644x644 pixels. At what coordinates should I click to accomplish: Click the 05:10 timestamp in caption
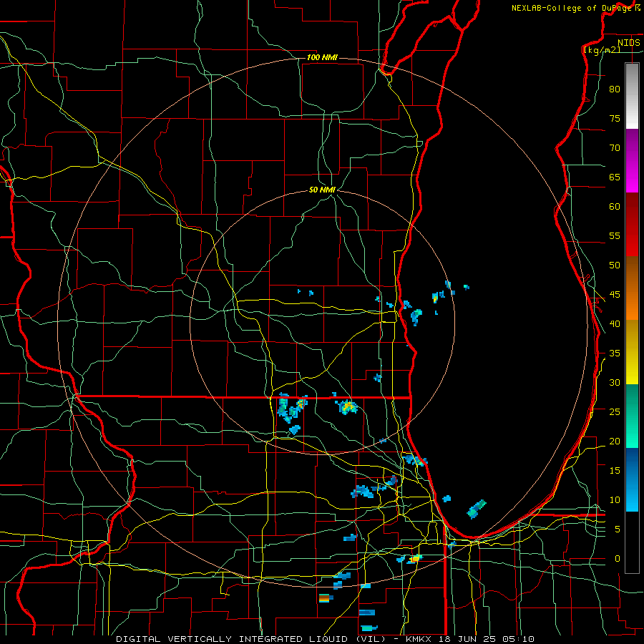(x=517, y=639)
